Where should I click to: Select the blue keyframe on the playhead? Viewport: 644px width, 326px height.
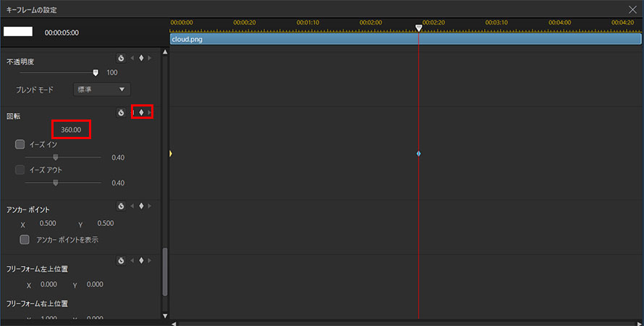tap(419, 154)
